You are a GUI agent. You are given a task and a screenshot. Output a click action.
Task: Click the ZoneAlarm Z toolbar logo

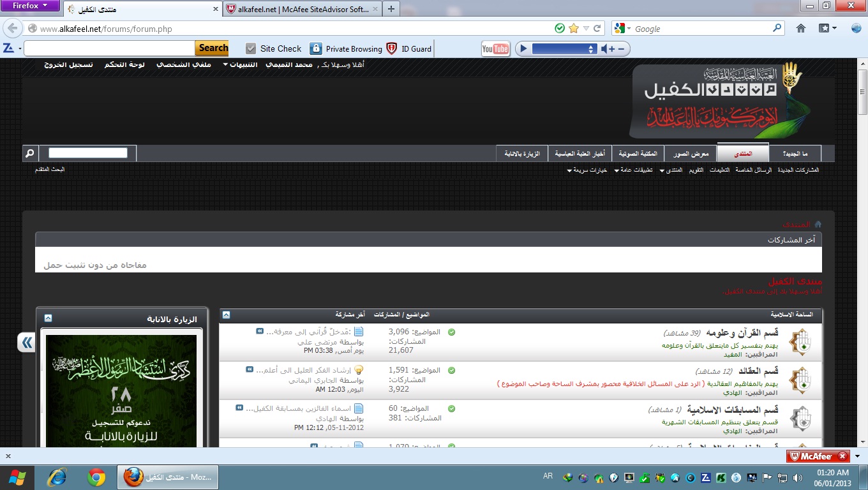[8, 48]
